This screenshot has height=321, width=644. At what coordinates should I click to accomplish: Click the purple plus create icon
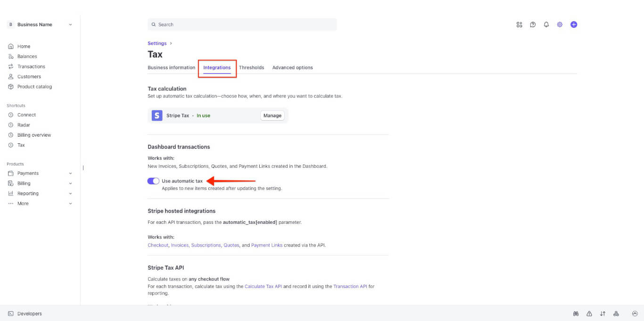(x=574, y=25)
